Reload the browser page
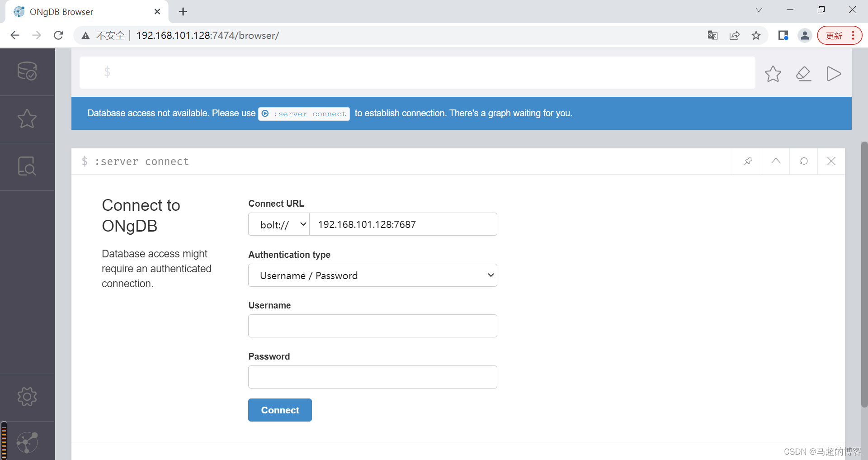Screen dimensions: 868x460 pos(58,35)
